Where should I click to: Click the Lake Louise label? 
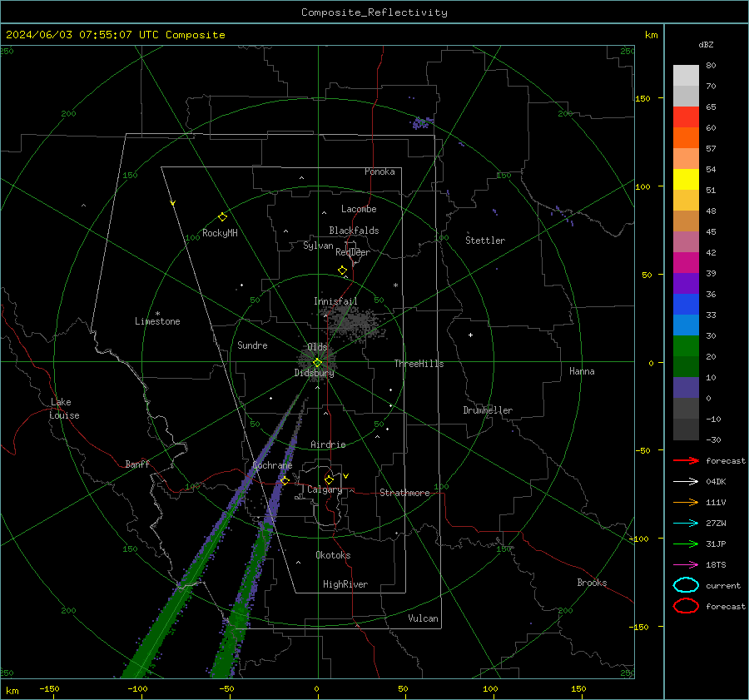click(64, 409)
